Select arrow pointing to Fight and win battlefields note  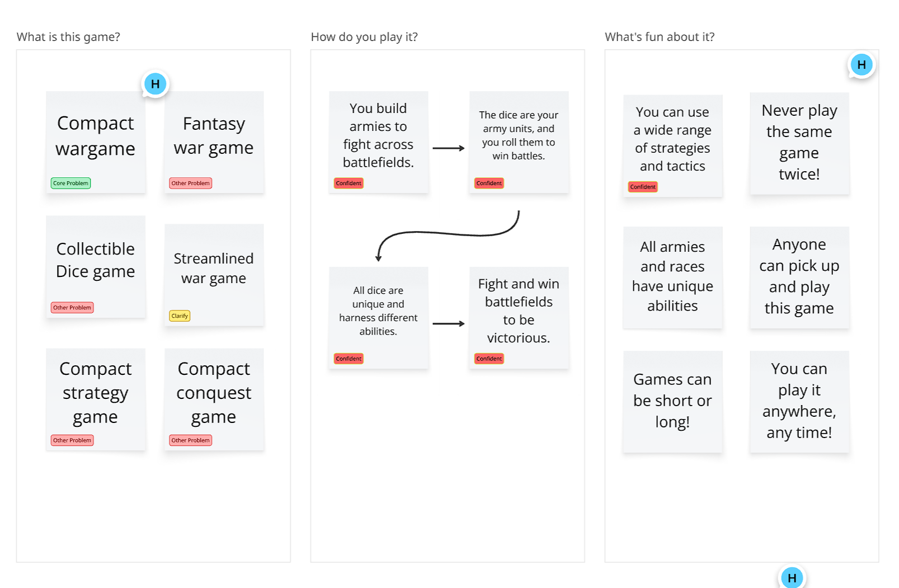point(449,323)
